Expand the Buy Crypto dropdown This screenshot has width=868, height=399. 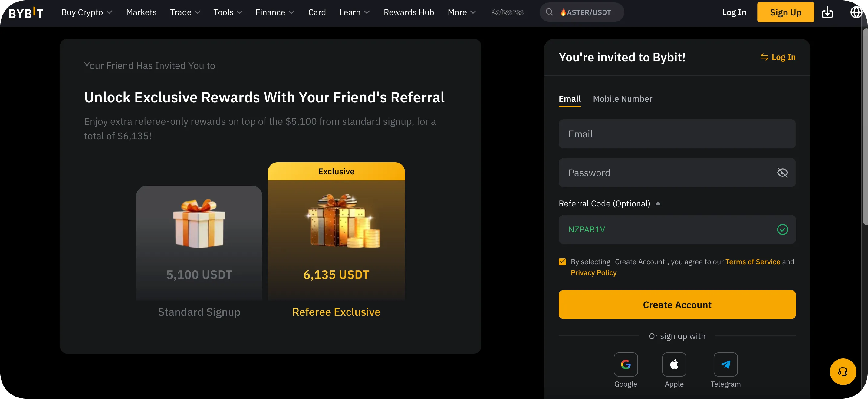coord(86,12)
